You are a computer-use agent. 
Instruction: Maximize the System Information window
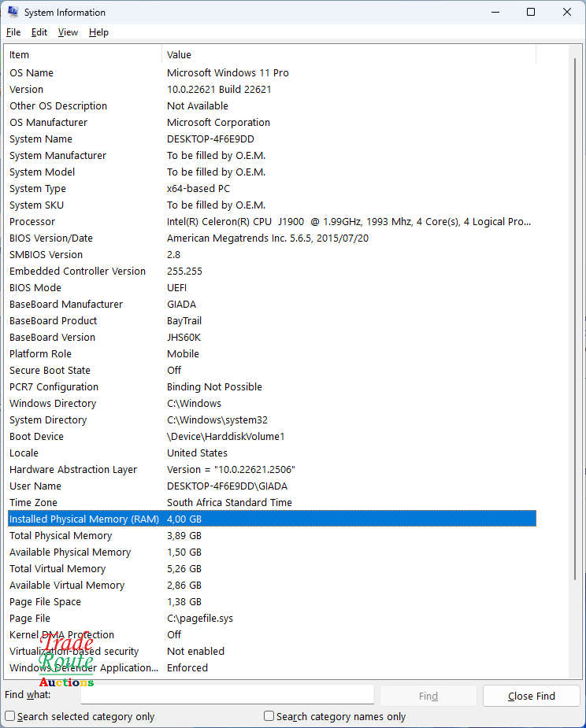pos(531,12)
